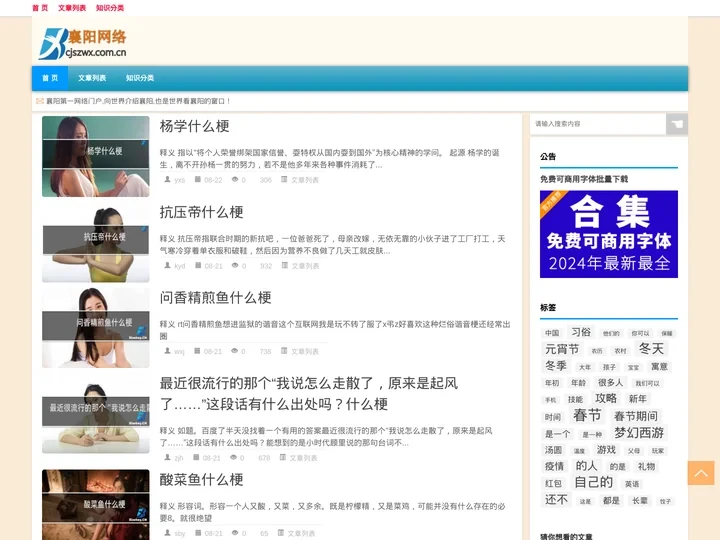Click the 文章列表 category link beside 678
This screenshot has height=540, width=720.
pos(303,458)
